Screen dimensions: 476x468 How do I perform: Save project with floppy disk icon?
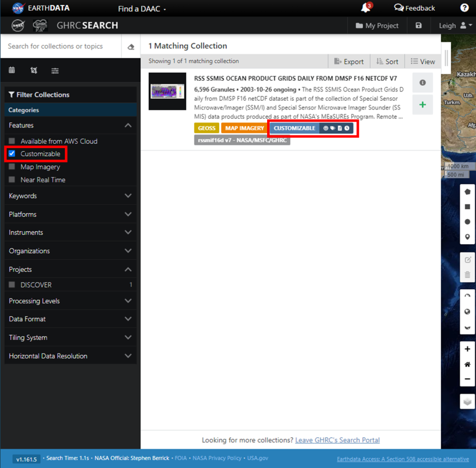click(x=419, y=25)
